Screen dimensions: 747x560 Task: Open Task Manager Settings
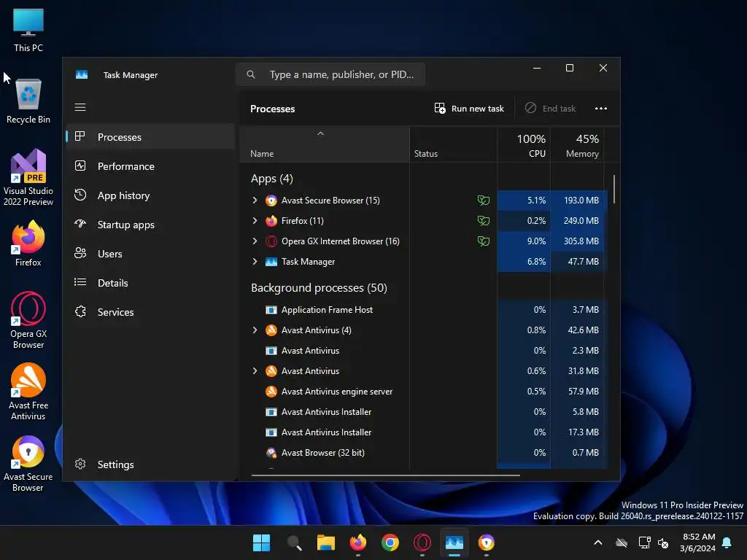click(x=150, y=464)
